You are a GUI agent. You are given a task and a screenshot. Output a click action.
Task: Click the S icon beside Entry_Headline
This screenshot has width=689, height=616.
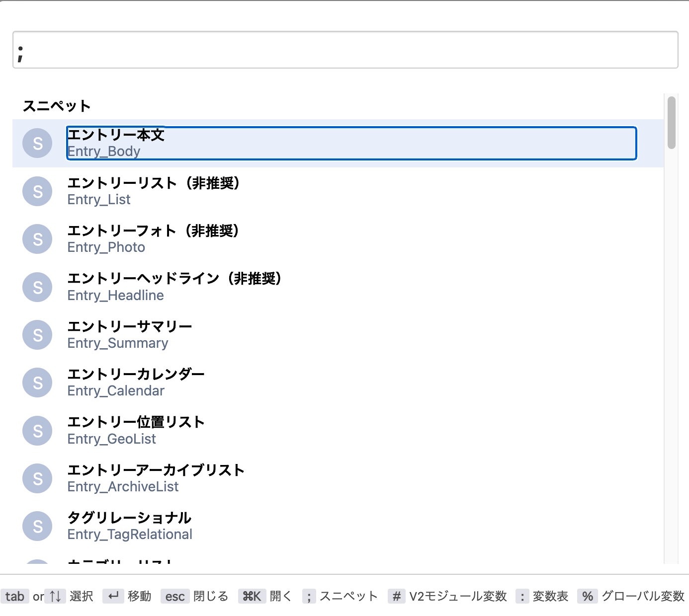37,287
